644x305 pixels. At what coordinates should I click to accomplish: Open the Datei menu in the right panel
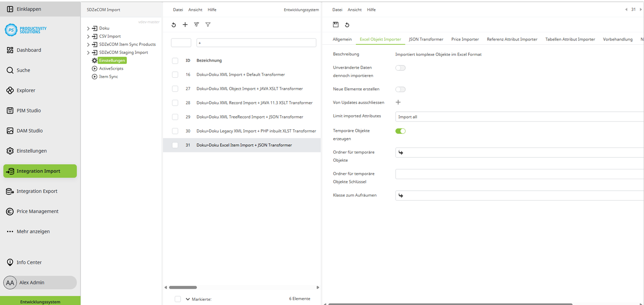coord(337,9)
